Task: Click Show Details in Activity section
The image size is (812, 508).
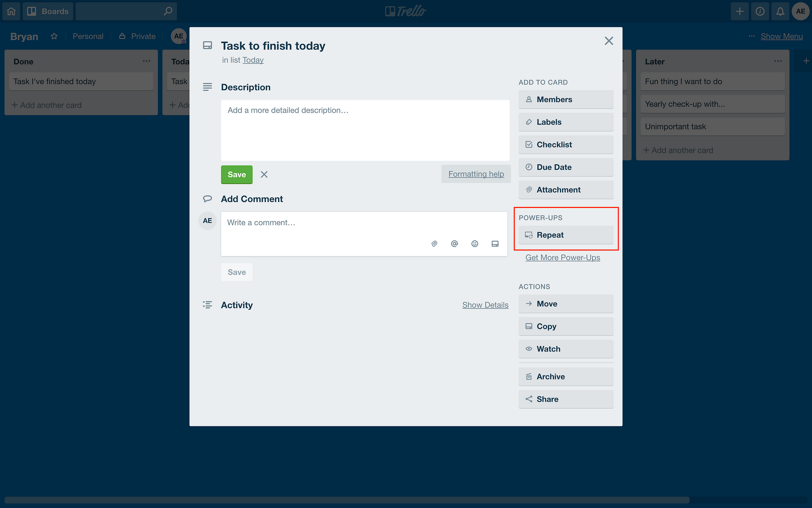Action: (485, 305)
